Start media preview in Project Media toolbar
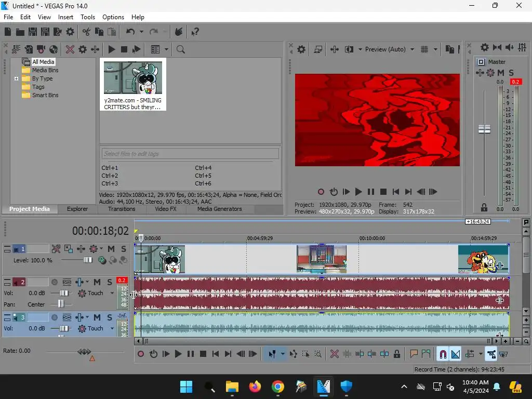532x399 pixels. (x=111, y=49)
